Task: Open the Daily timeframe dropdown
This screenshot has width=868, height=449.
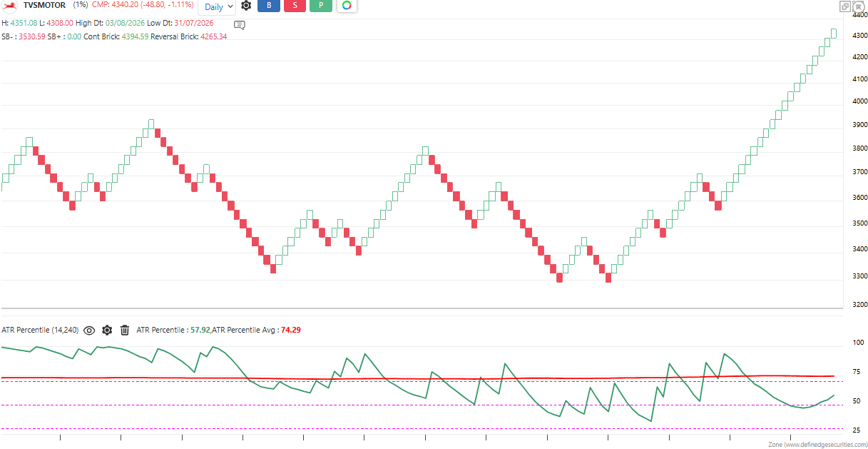Action: pyautogui.click(x=217, y=6)
